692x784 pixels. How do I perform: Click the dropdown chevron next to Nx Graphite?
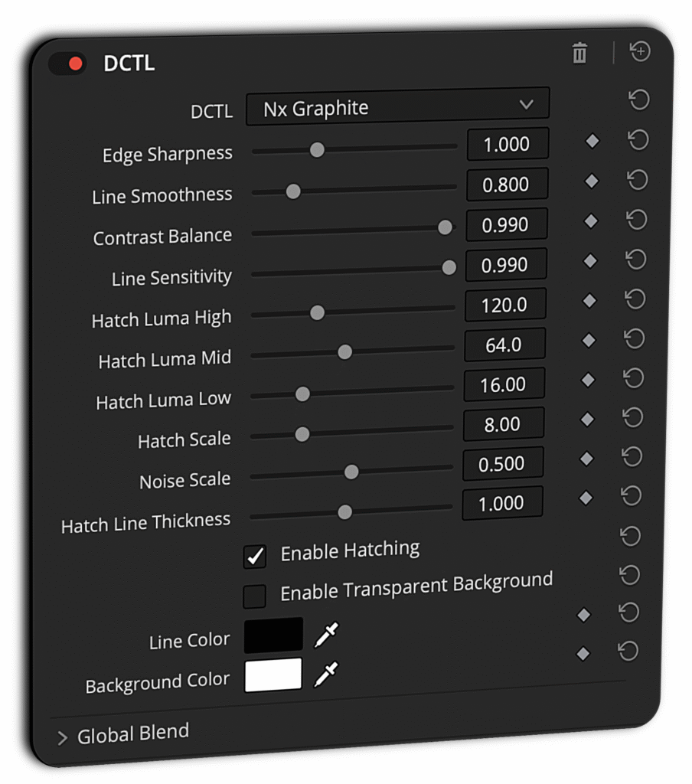(527, 106)
